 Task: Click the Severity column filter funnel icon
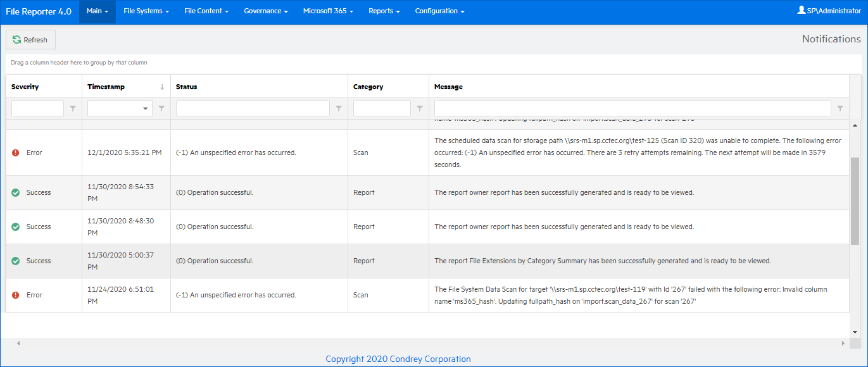[73, 109]
